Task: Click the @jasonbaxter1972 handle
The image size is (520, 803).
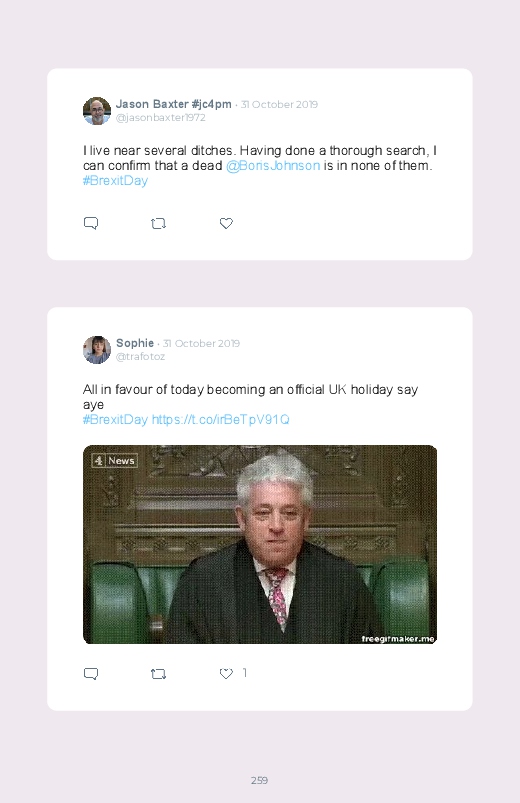Action: (161, 117)
